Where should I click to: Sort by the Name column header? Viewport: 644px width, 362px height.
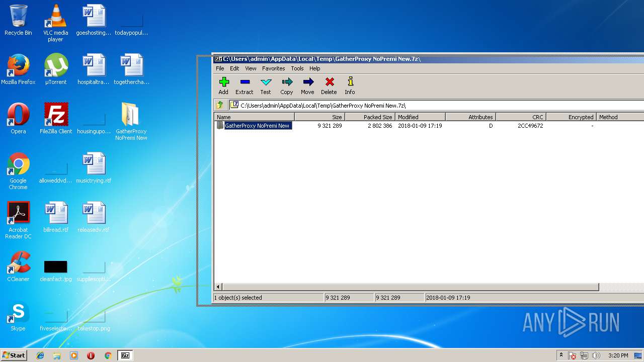click(x=254, y=117)
